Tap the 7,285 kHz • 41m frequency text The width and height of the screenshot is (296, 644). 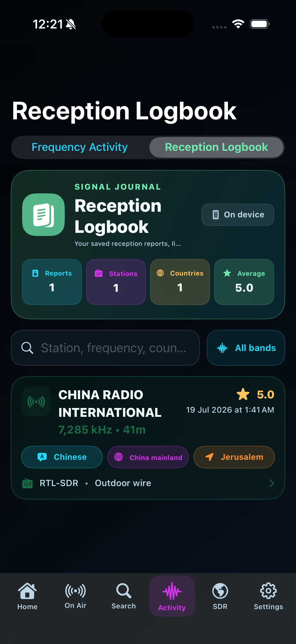tap(102, 430)
